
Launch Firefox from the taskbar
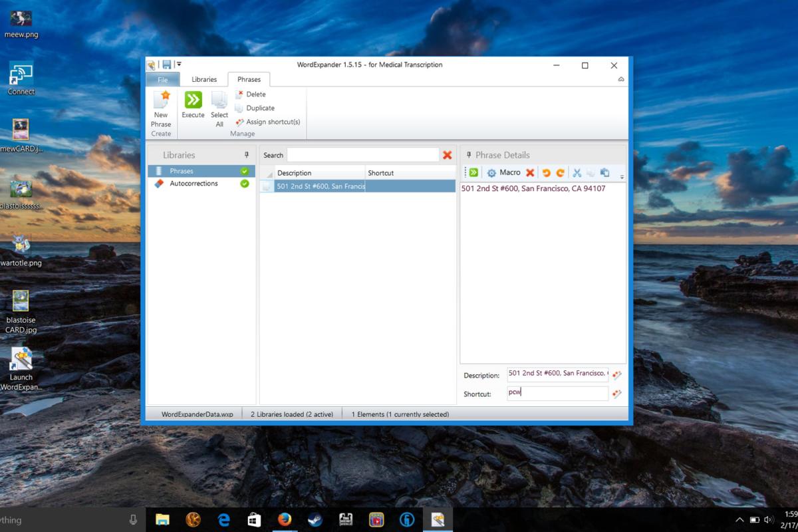(285, 519)
